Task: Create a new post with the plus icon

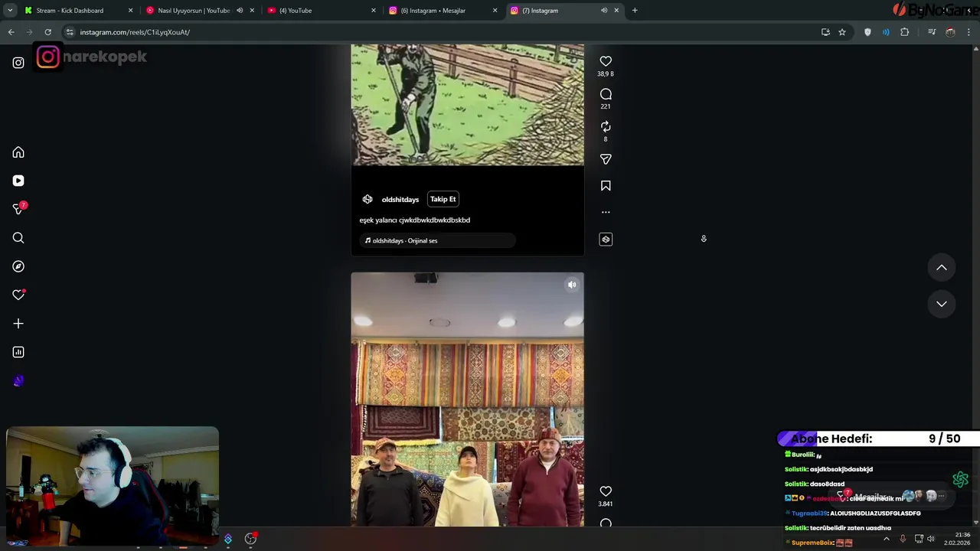Action: 18,324
